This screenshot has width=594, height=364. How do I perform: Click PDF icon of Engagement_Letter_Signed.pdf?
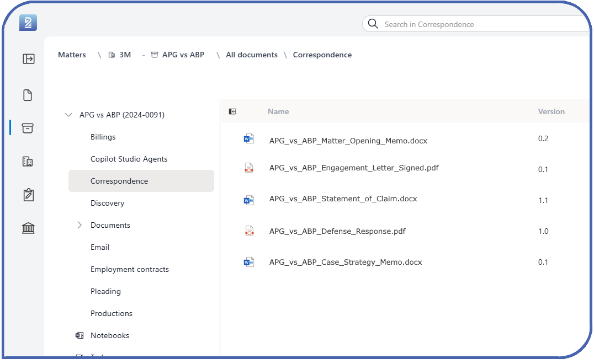[249, 168]
